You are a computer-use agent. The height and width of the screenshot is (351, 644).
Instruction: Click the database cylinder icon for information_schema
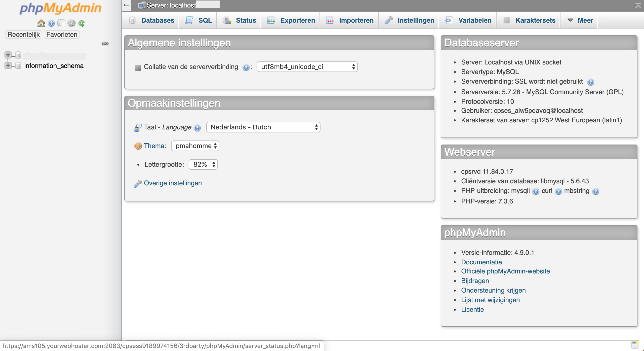click(18, 66)
